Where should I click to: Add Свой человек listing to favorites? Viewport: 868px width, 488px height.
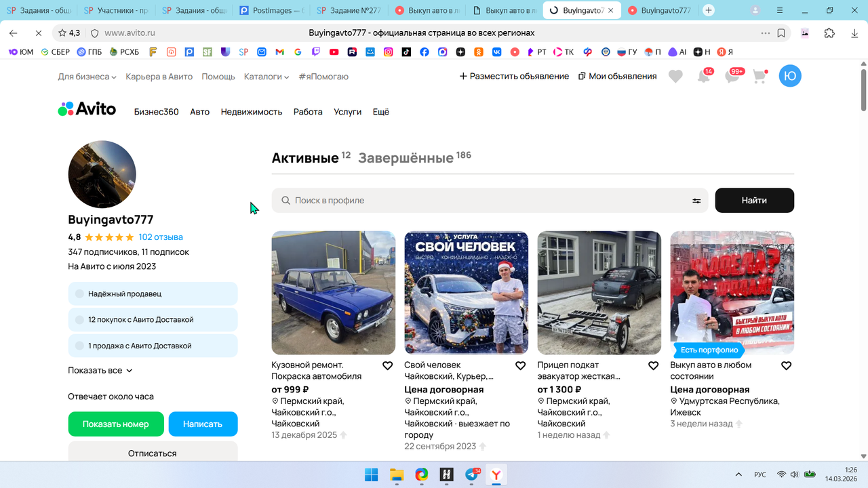pos(520,365)
